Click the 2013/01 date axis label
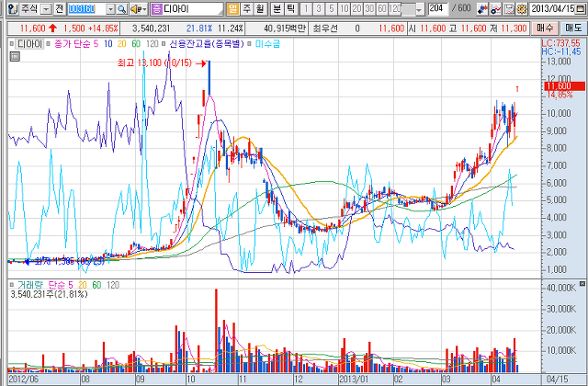 (353, 379)
